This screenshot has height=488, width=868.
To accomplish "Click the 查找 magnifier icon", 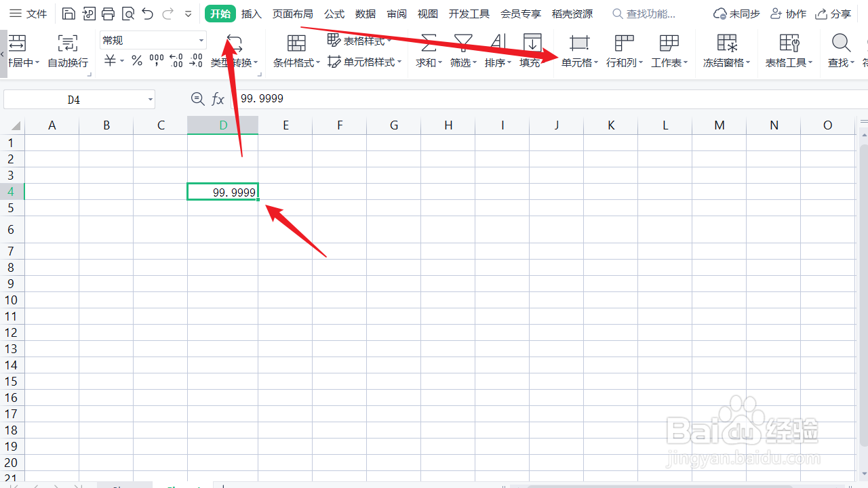I will [842, 43].
